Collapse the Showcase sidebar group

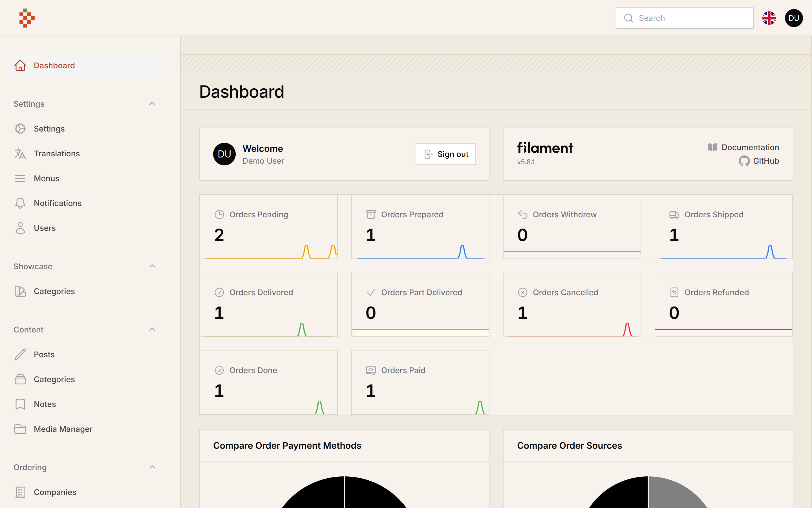coord(152,266)
